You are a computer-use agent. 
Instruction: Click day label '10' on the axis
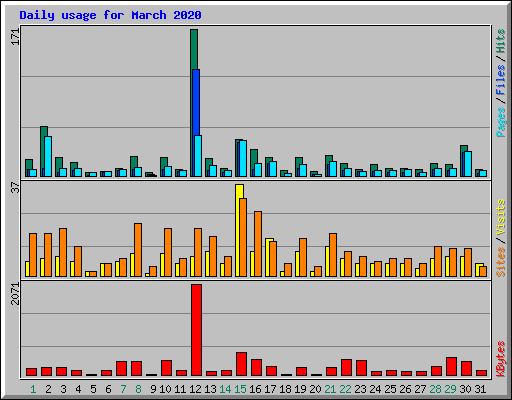(x=165, y=389)
